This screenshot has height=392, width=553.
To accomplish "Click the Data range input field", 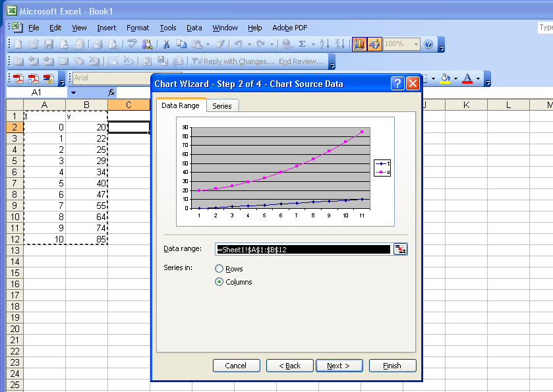I will [x=304, y=249].
